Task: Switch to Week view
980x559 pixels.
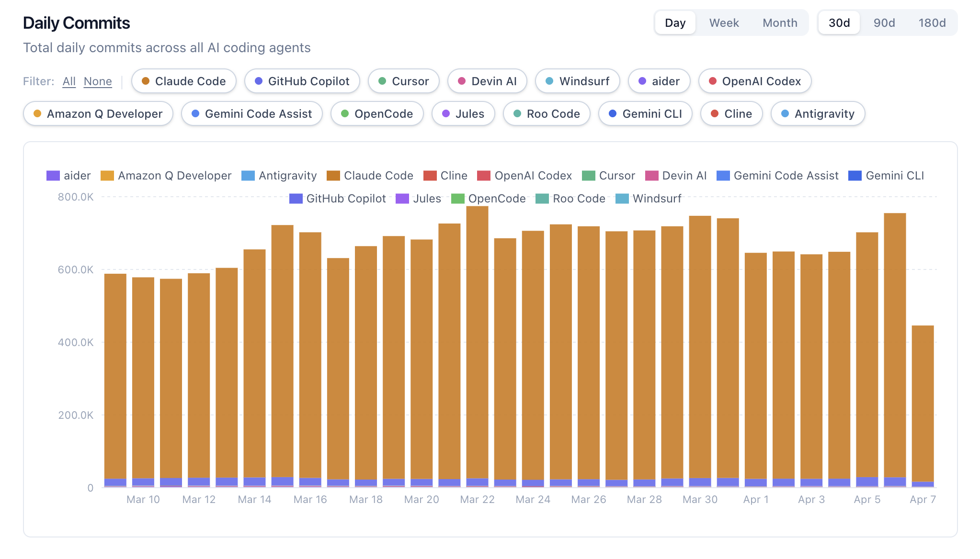Action: click(724, 23)
